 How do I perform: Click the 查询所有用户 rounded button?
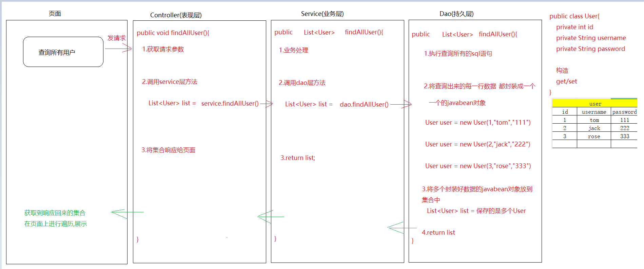pos(63,52)
